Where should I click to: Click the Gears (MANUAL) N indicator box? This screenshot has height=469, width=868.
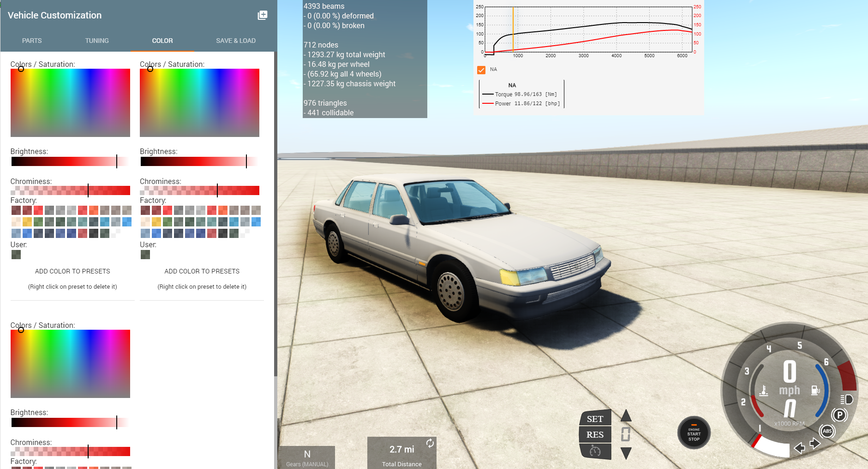tap(307, 457)
